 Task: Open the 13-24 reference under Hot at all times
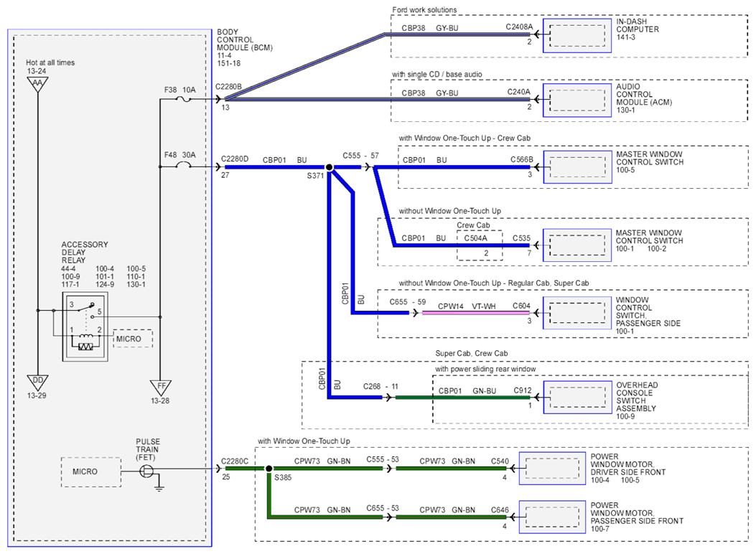tap(37, 71)
